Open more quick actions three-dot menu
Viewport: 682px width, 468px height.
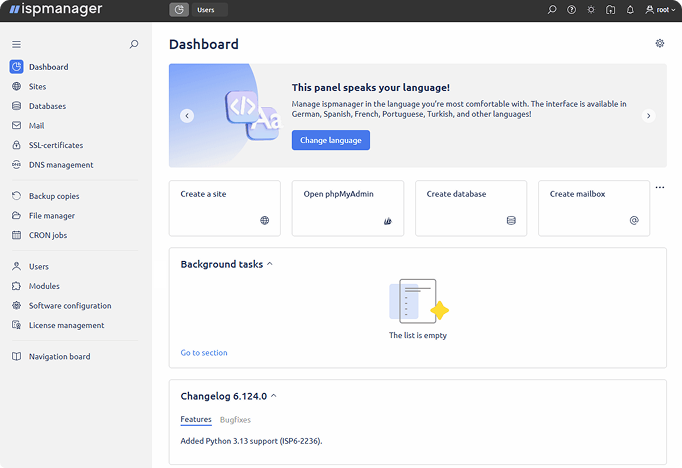659,187
